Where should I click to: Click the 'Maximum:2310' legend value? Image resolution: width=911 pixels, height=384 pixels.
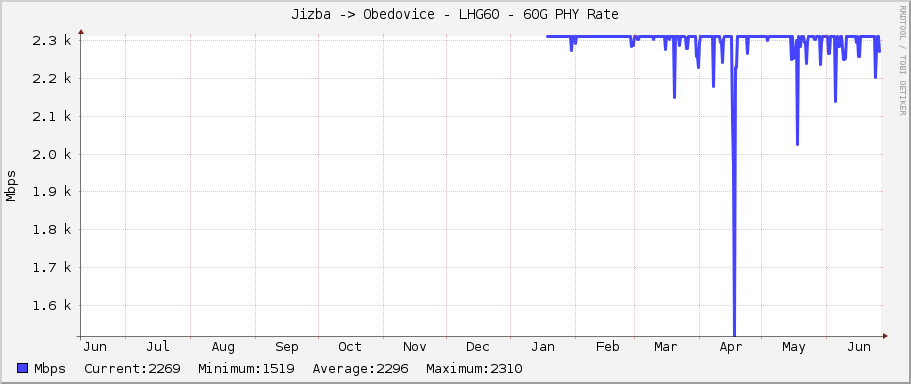click(474, 368)
